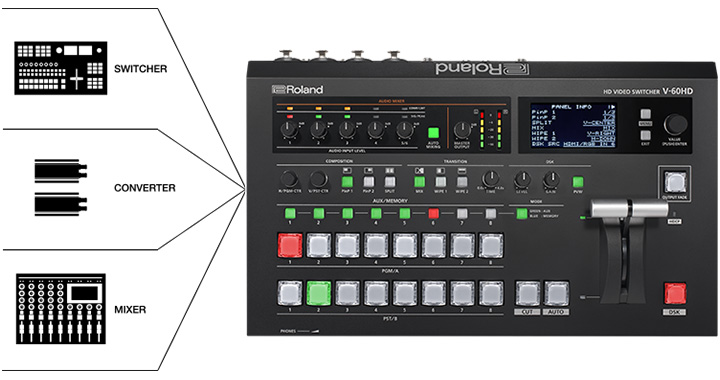The image size is (720, 380).
Task: Click the SWITCHER label text
Action: point(141,69)
